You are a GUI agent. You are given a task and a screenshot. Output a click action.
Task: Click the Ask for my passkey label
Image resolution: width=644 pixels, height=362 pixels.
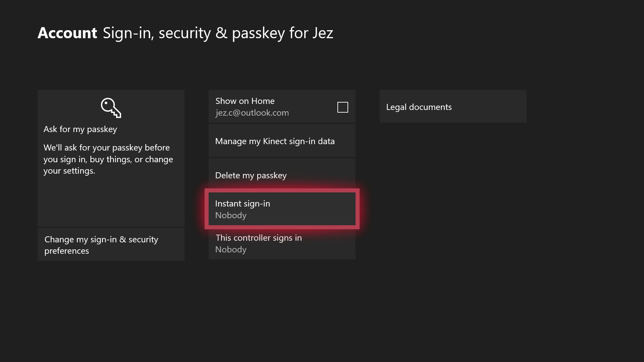click(80, 129)
